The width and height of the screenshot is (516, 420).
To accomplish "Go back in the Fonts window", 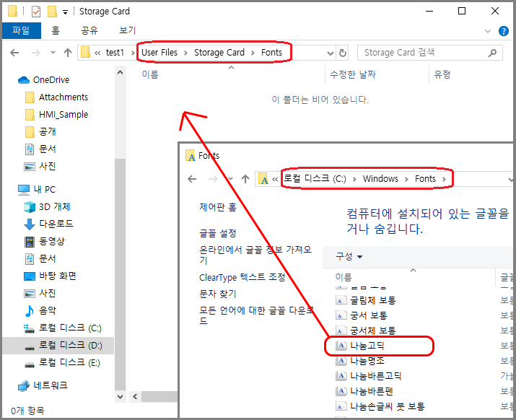I will [x=192, y=179].
